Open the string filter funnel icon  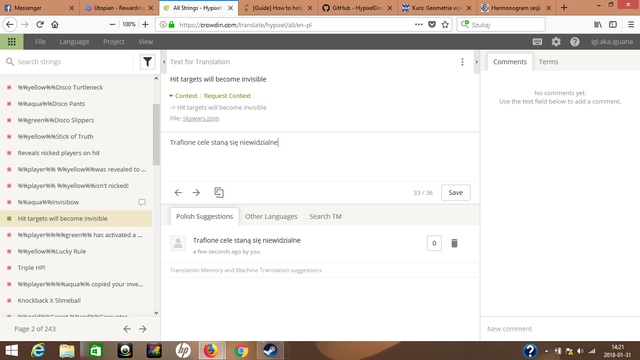pyautogui.click(x=147, y=62)
